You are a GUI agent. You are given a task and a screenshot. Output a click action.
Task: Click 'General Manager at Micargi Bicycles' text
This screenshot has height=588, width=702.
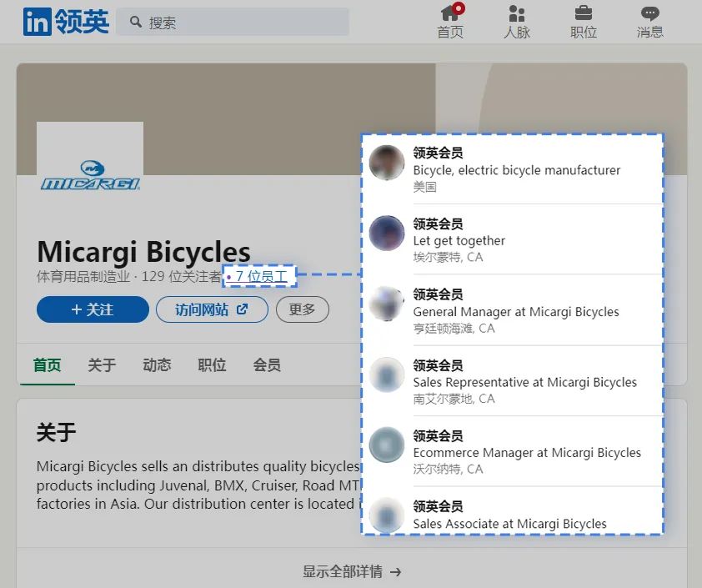516,311
